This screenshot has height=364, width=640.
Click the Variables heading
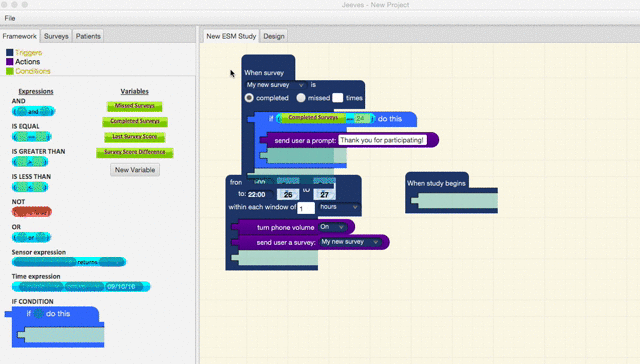pyautogui.click(x=134, y=91)
